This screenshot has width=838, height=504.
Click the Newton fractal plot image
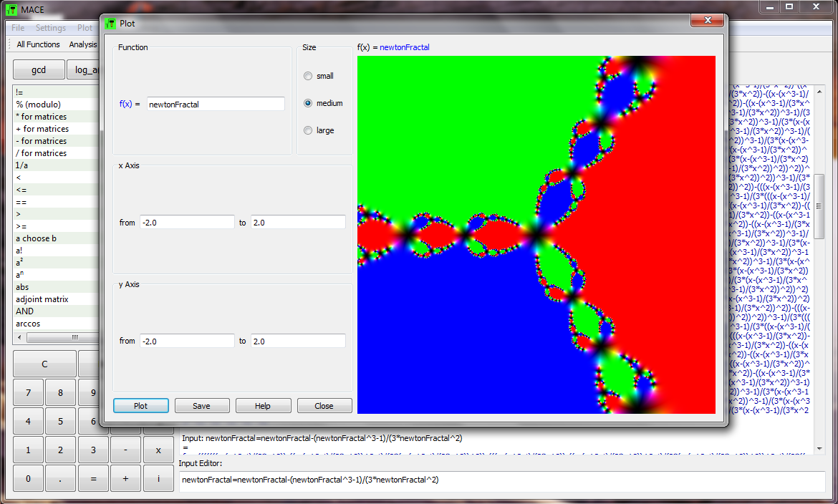[536, 235]
